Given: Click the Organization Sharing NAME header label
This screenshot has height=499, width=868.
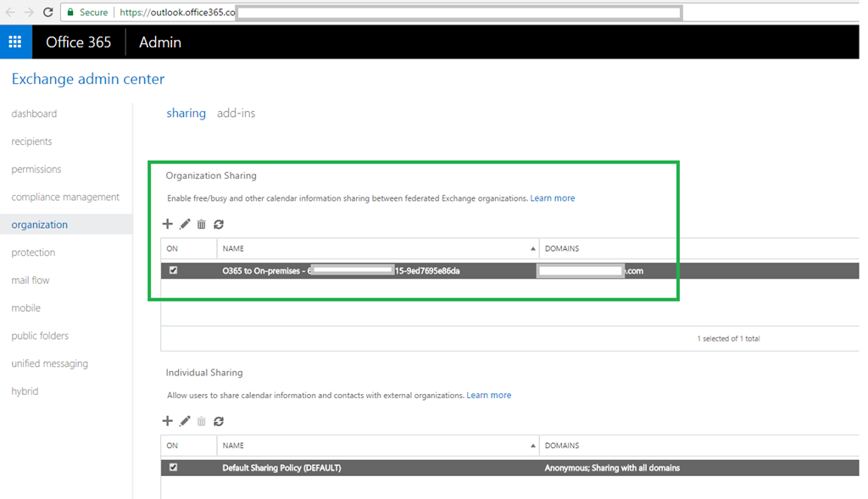Looking at the screenshot, I should [x=233, y=248].
